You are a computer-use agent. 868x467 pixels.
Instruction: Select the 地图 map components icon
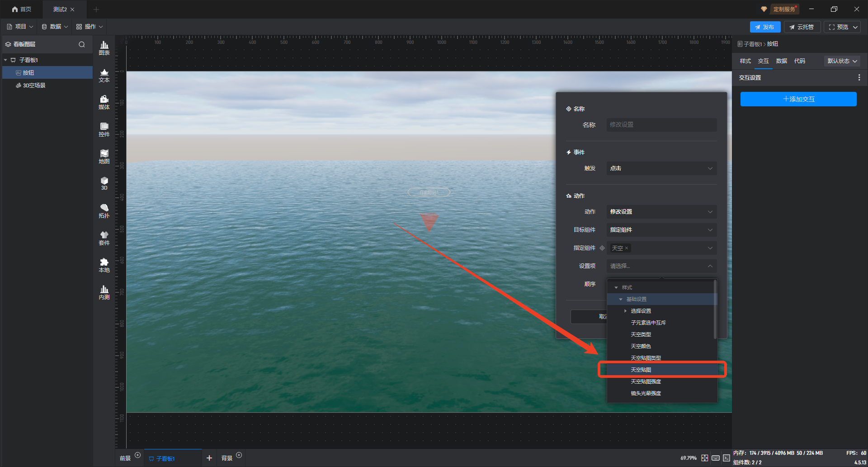(104, 157)
